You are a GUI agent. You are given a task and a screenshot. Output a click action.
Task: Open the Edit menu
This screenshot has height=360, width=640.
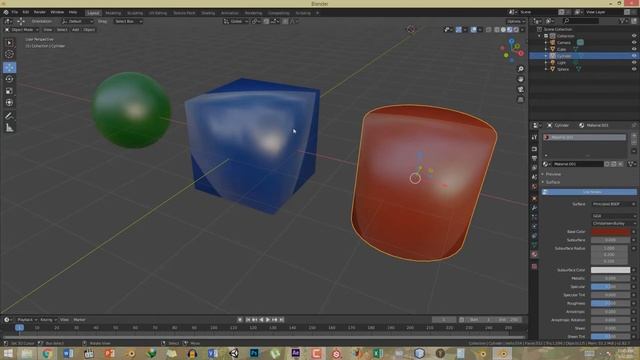click(26, 12)
